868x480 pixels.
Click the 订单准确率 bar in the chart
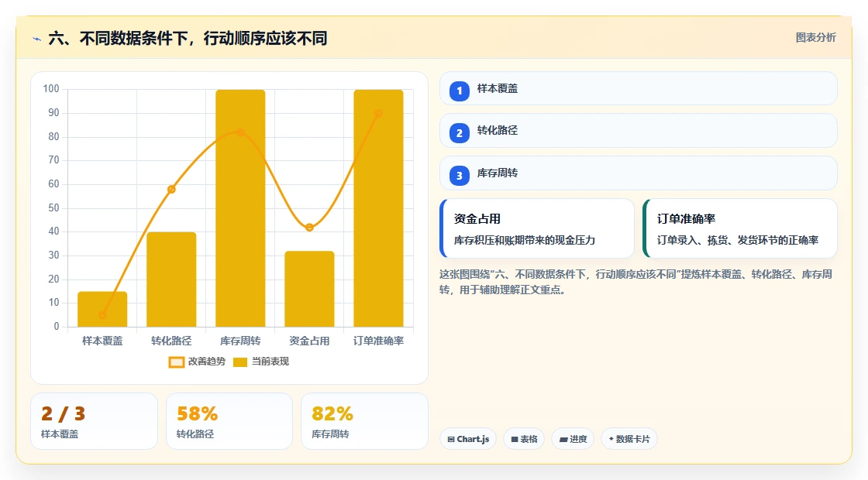tap(379, 208)
